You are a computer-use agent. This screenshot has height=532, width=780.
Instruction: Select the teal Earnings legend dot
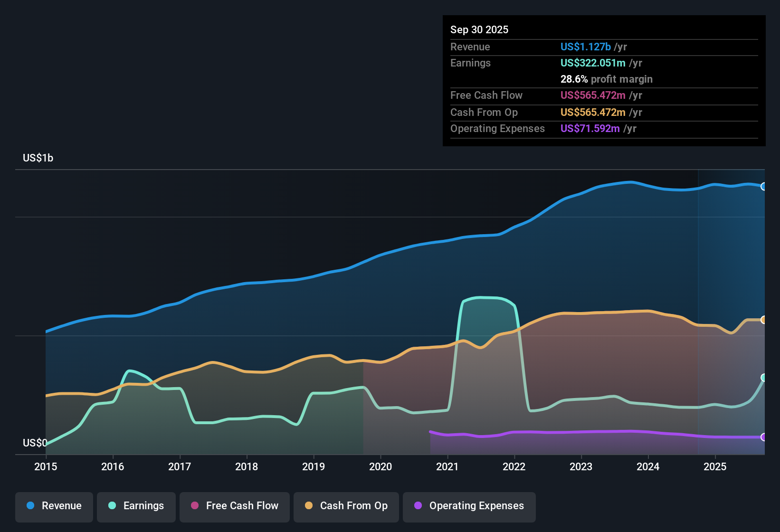pos(112,506)
